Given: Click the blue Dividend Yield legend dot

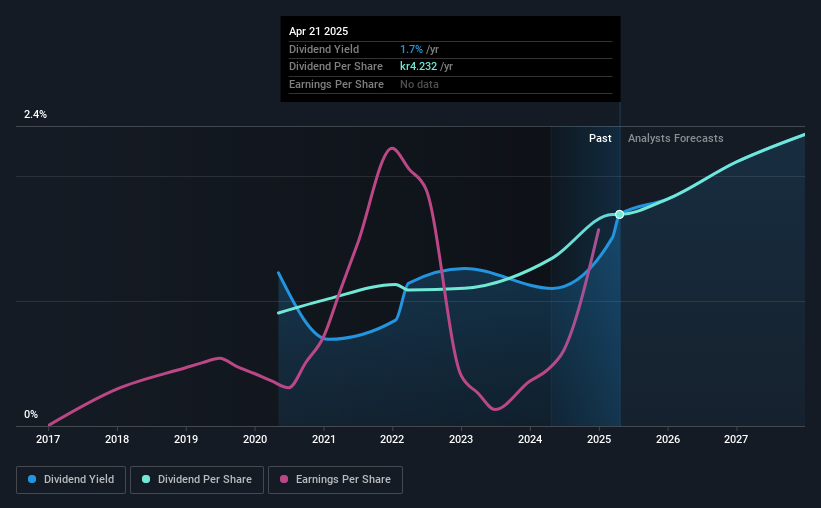Looking at the screenshot, I should pos(32,479).
